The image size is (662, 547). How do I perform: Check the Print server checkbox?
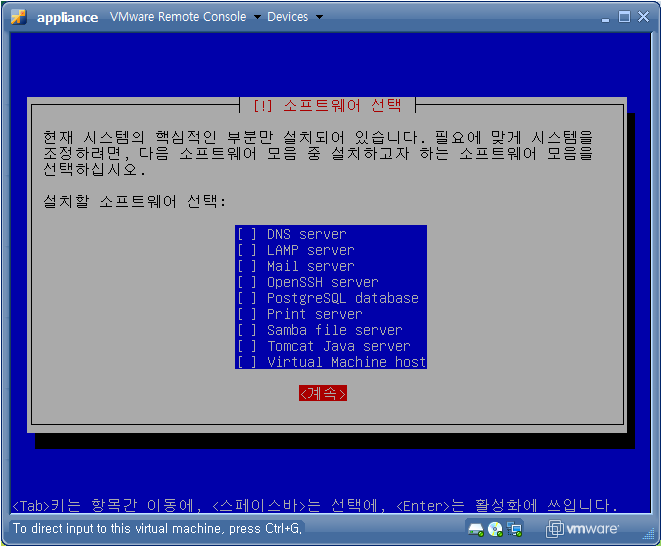[247, 314]
